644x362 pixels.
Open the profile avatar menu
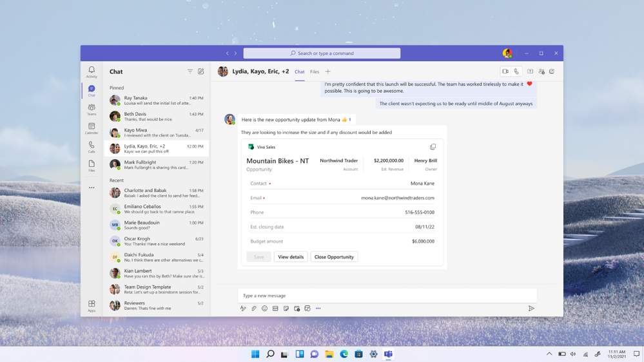point(507,53)
